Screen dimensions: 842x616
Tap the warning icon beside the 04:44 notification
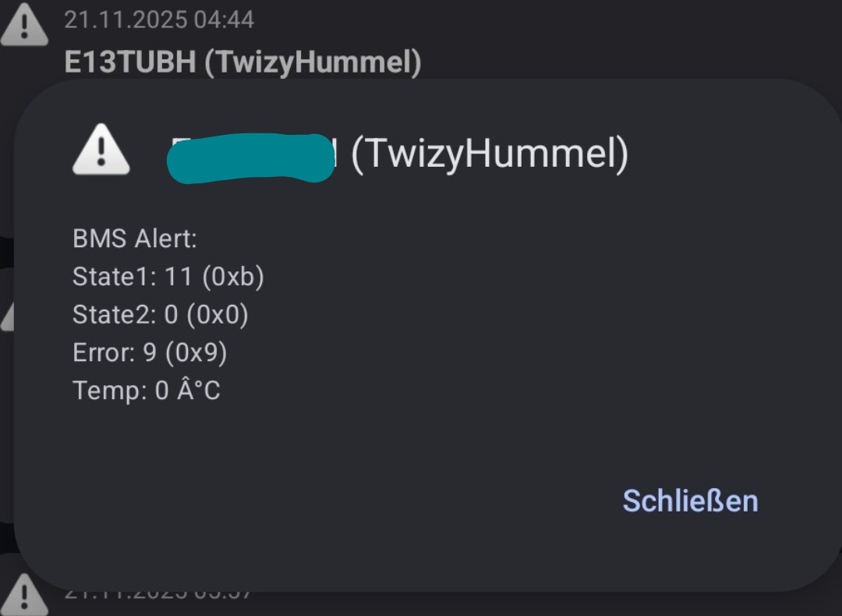click(x=24, y=27)
